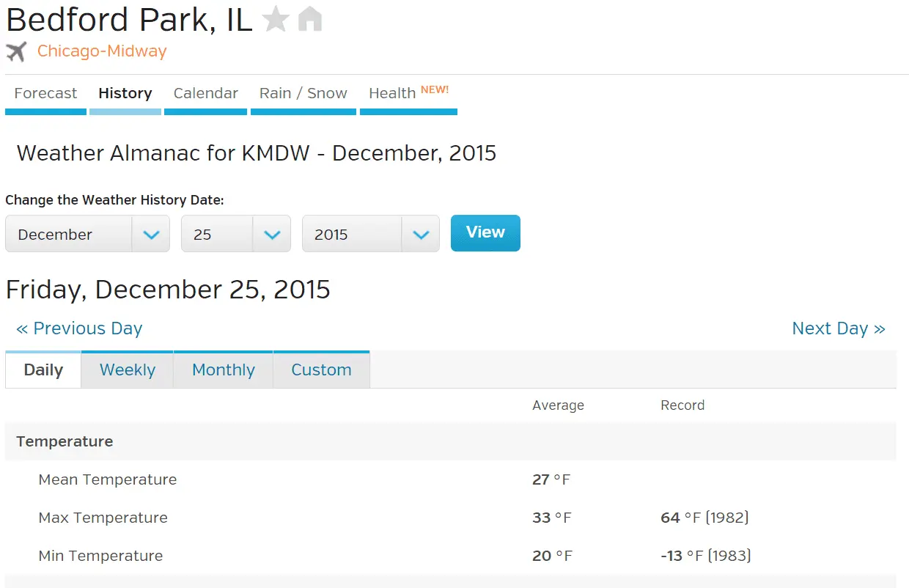Click the home icon next to the star
This screenshot has height=588, width=909.
[x=310, y=20]
